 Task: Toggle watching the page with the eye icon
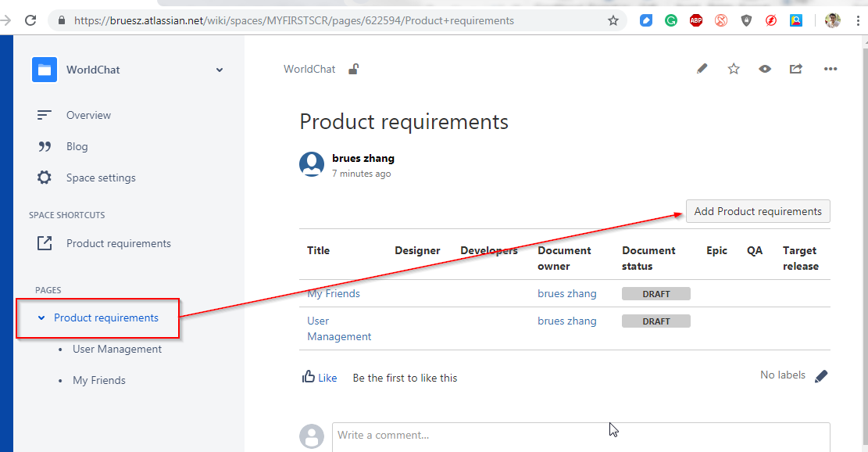(765, 69)
